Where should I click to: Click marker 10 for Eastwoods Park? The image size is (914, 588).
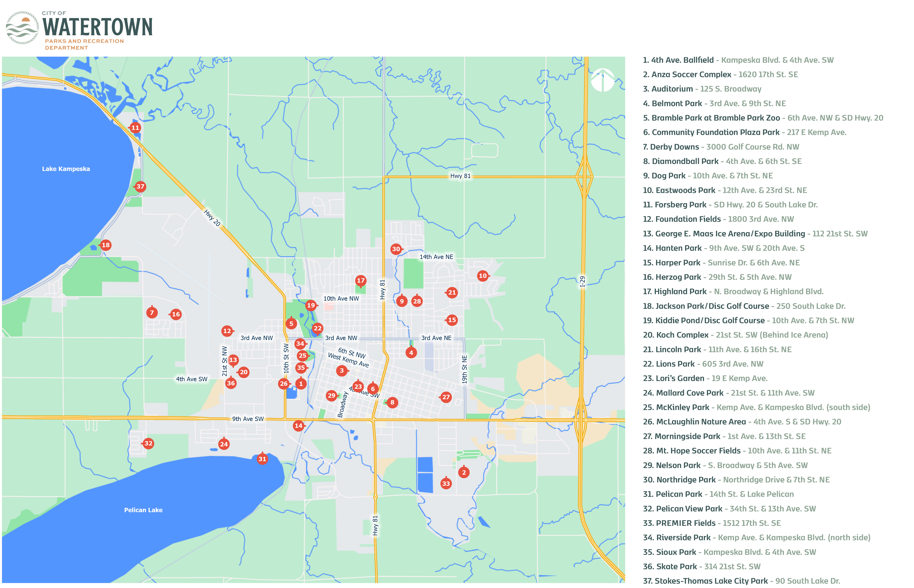[483, 276]
